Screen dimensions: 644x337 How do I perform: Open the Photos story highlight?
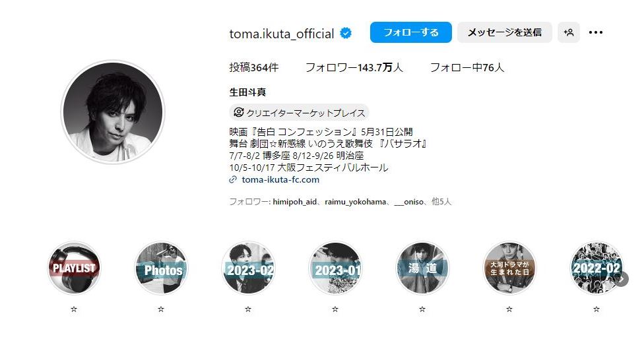tap(161, 268)
